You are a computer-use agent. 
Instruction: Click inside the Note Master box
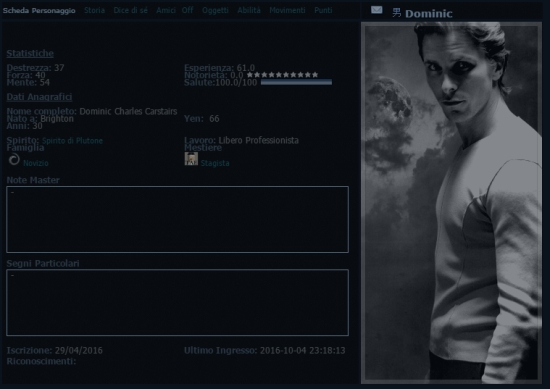click(177, 219)
